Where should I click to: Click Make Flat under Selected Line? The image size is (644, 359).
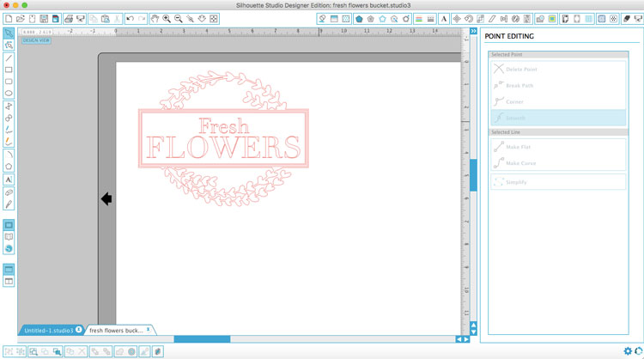[558, 147]
